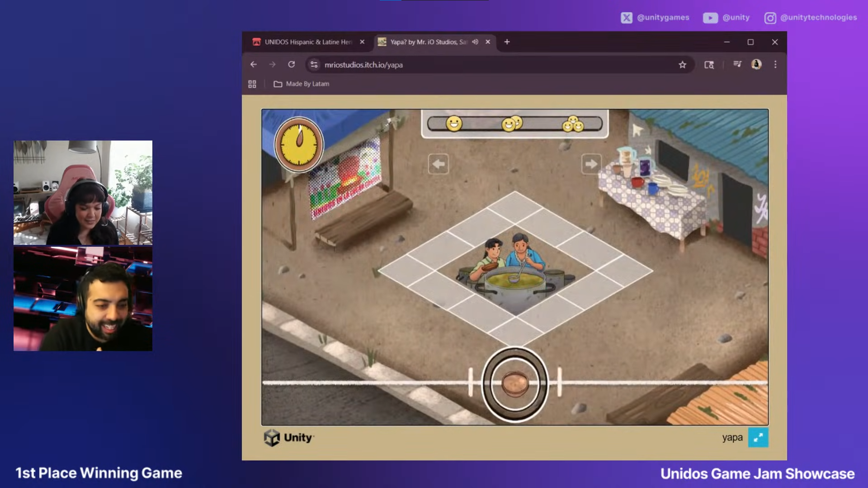Screen dimensions: 868x488
Task: Select the right arrow in the game
Action: pos(591,164)
